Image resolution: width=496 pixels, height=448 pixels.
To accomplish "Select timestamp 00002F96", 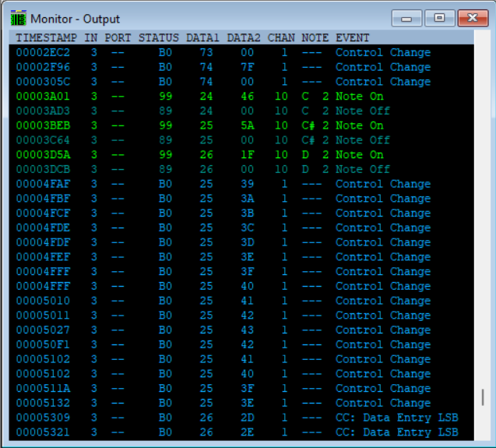I will point(43,67).
